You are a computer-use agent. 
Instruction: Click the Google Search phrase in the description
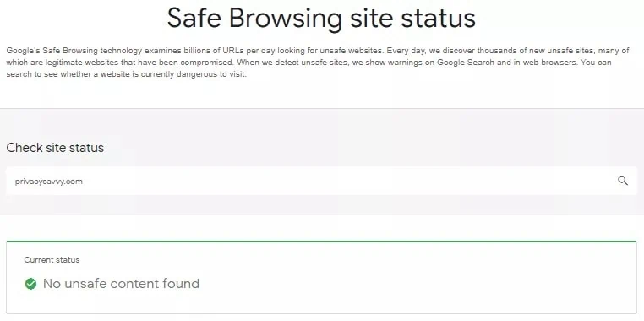coord(463,63)
